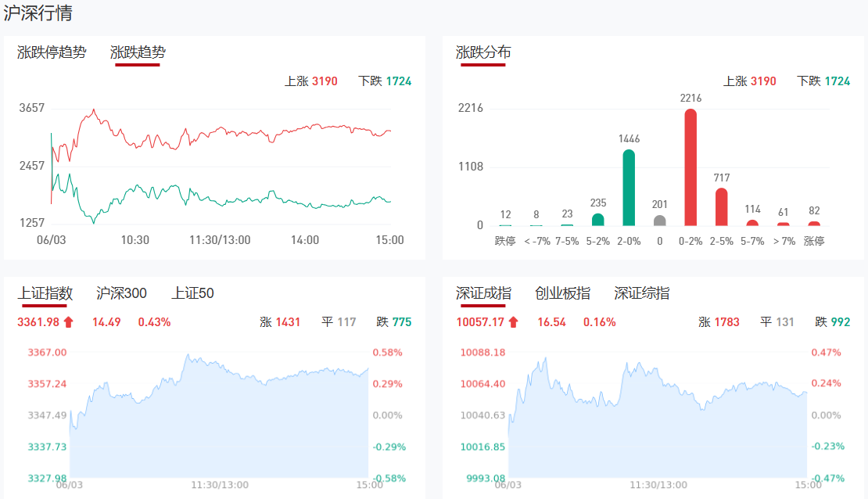This screenshot has height=499, width=868.
Task: Select the 涨跌趋势 tab
Action: click(x=138, y=53)
